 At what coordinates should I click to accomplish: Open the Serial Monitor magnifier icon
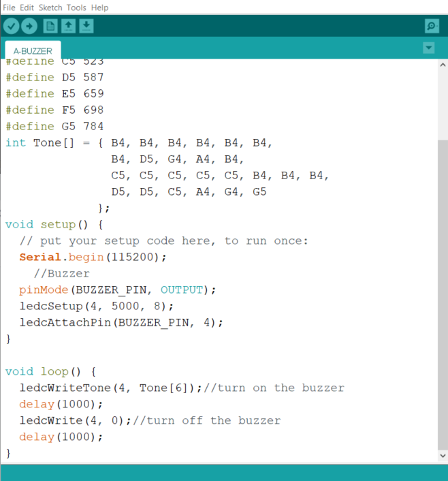click(x=432, y=26)
